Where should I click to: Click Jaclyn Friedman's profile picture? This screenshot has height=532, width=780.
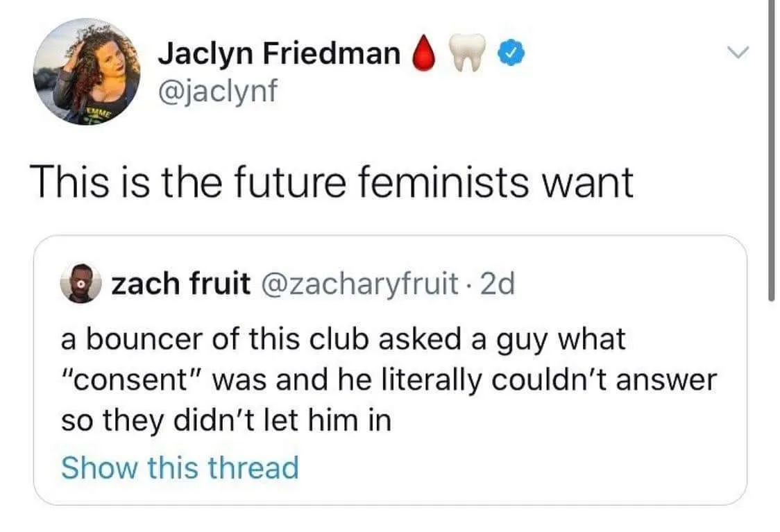(x=86, y=71)
